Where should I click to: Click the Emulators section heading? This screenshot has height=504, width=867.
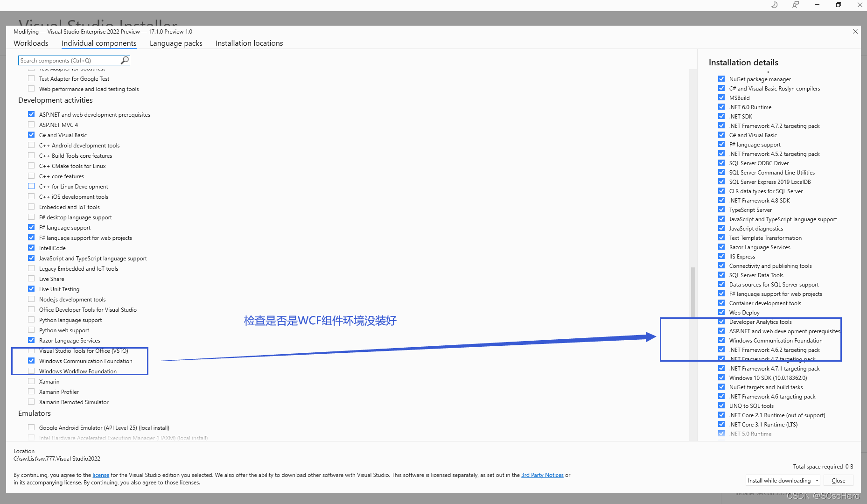(35, 413)
